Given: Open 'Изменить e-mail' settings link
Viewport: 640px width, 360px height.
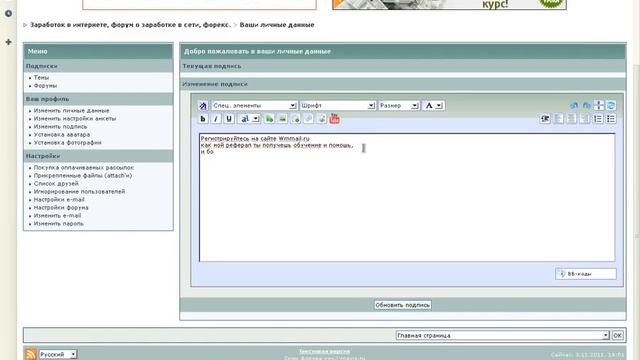Looking at the screenshot, I should tap(57, 216).
